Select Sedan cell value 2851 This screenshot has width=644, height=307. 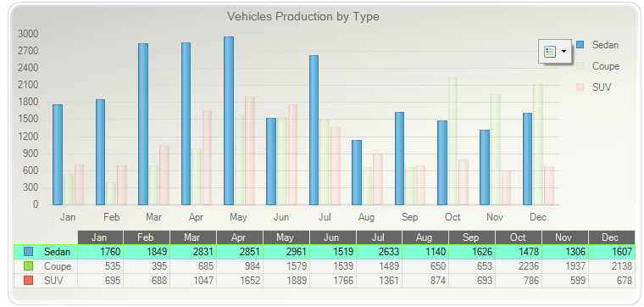240,252
